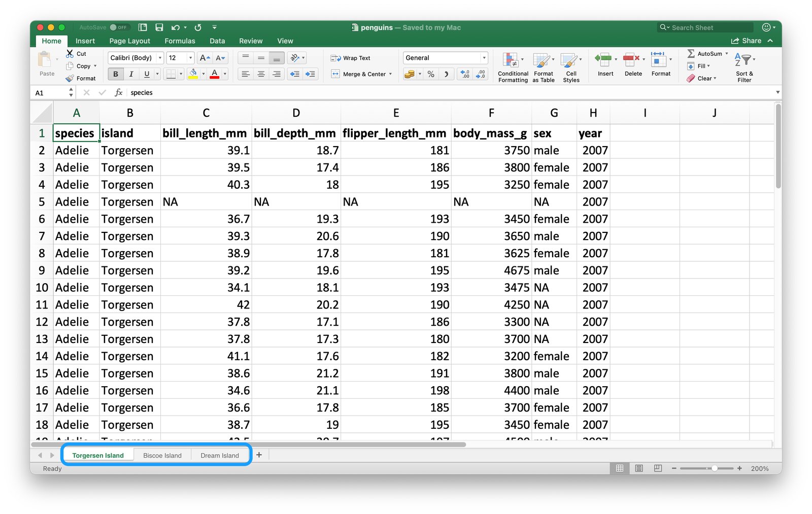Switch to the Biscoe Island sheet

(162, 455)
